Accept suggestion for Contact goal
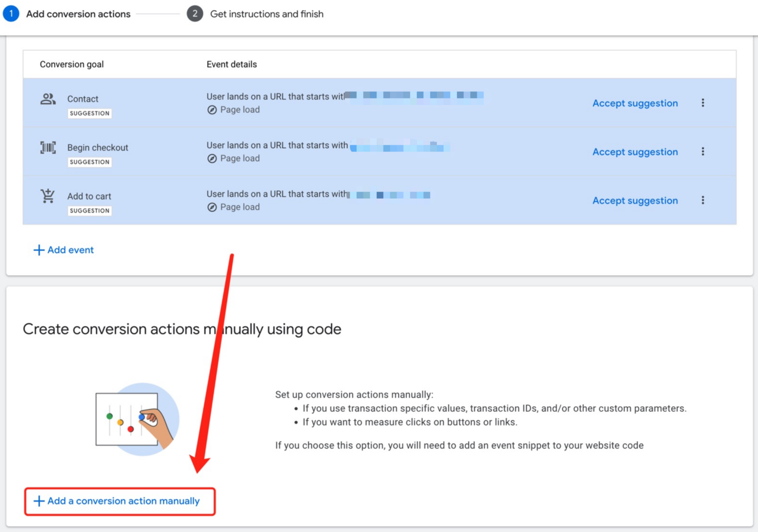 (x=635, y=103)
